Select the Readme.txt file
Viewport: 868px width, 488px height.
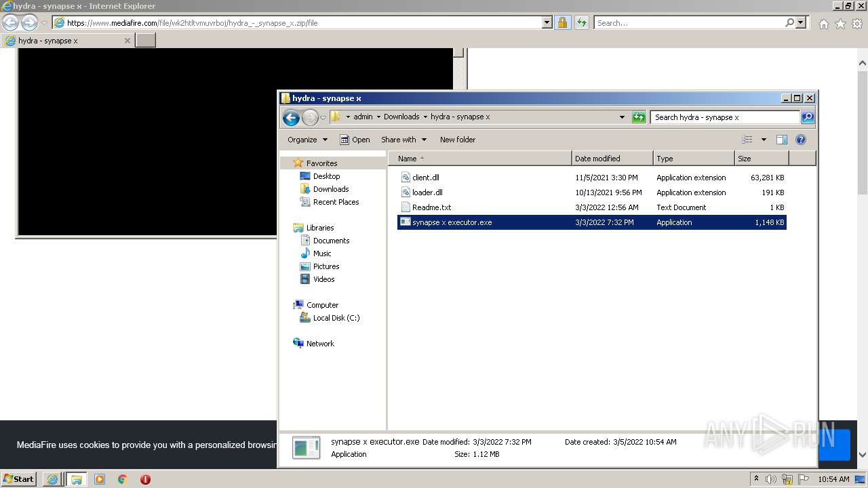(x=592, y=207)
